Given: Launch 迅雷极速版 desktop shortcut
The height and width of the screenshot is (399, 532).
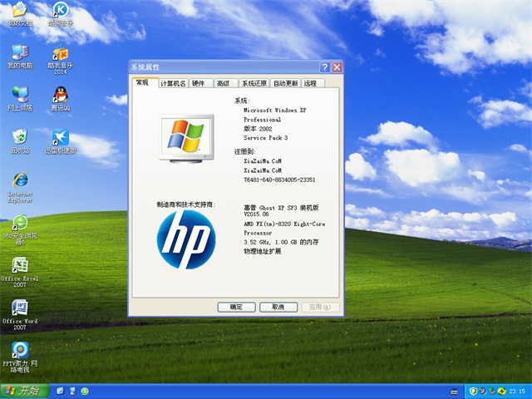Looking at the screenshot, I should pyautogui.click(x=60, y=138).
